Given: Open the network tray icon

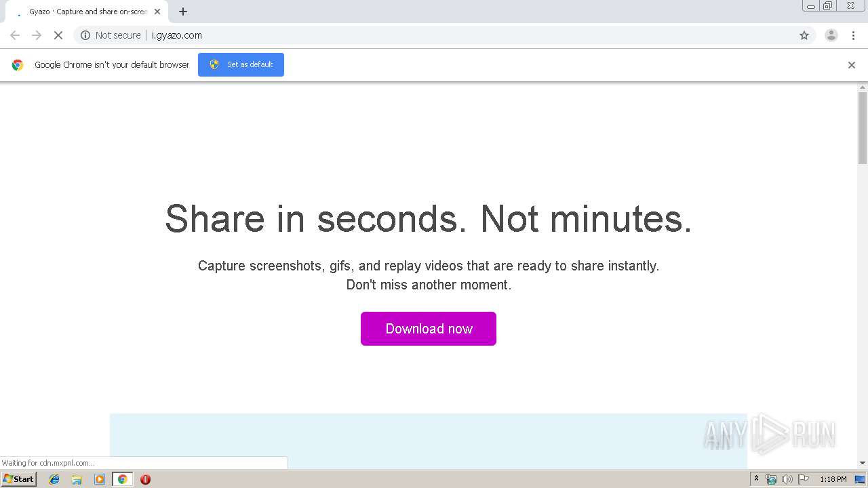Looking at the screenshot, I should point(771,479).
